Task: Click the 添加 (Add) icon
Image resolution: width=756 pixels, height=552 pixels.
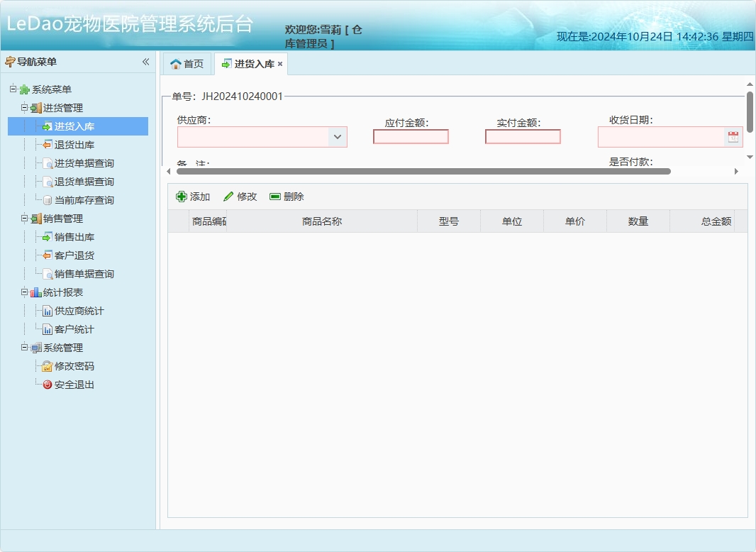Action: pyautogui.click(x=183, y=196)
